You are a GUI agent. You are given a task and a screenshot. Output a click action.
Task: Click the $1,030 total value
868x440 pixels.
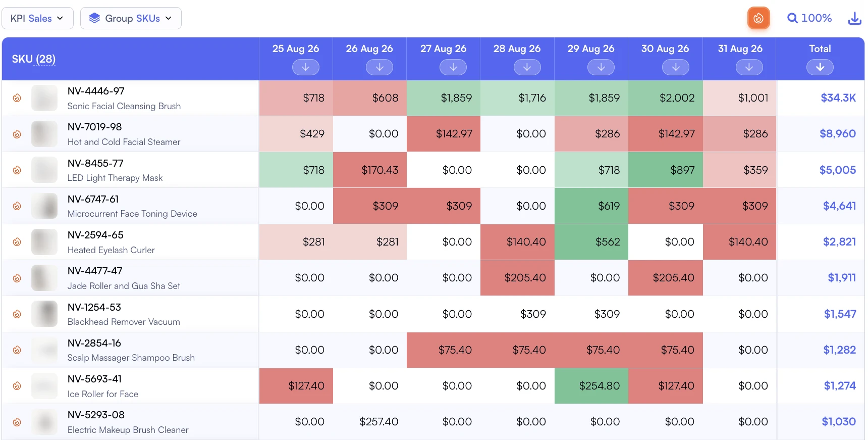839,422
